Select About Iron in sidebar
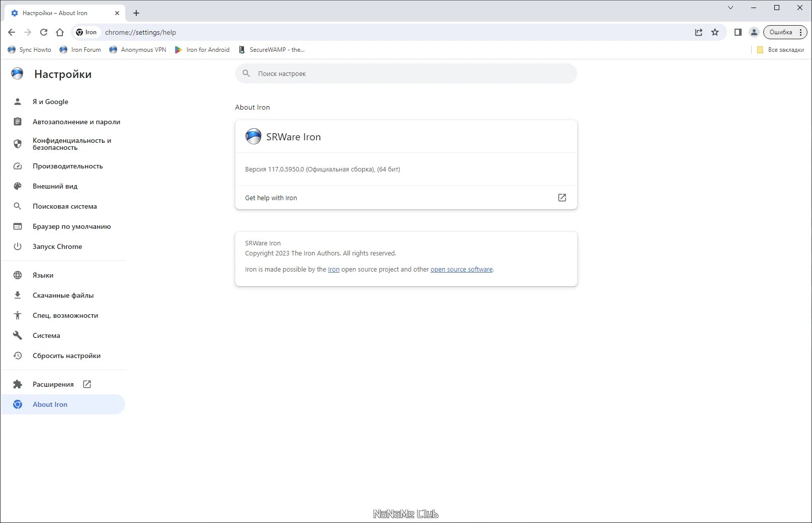The height and width of the screenshot is (523, 812). pyautogui.click(x=63, y=404)
